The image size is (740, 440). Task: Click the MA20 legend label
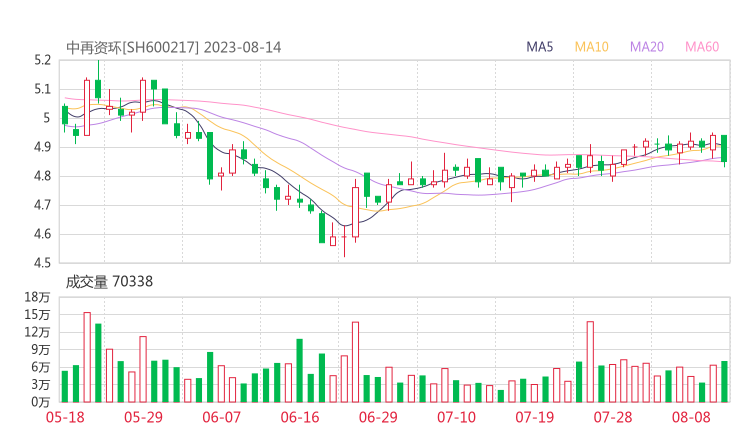click(647, 47)
